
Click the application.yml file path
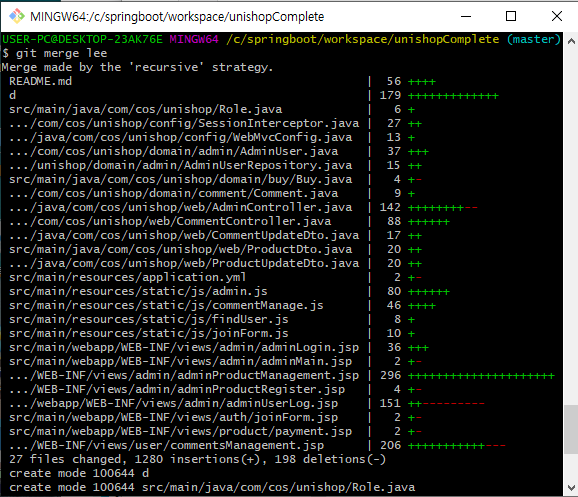[128, 277]
